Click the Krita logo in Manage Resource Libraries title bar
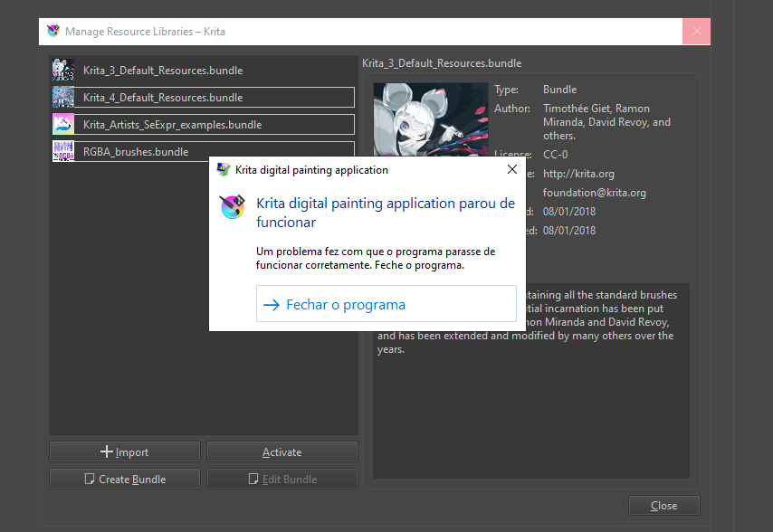This screenshot has width=773, height=532. [x=53, y=31]
